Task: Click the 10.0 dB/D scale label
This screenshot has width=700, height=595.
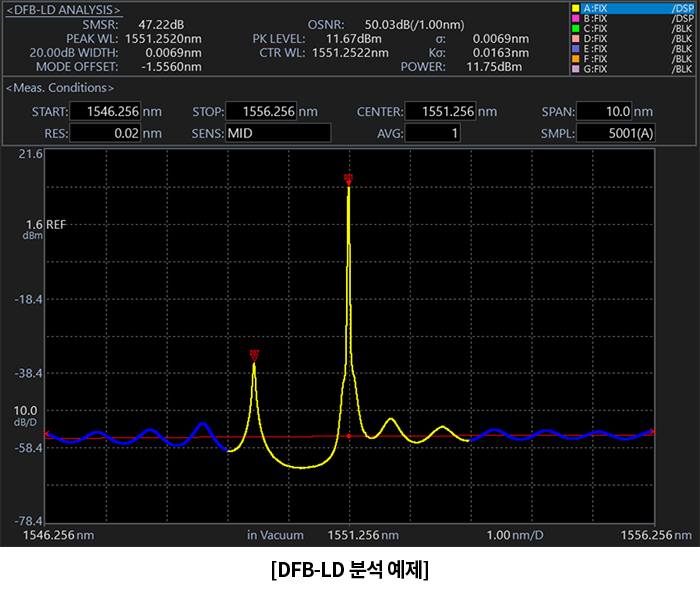Action: coord(25,416)
